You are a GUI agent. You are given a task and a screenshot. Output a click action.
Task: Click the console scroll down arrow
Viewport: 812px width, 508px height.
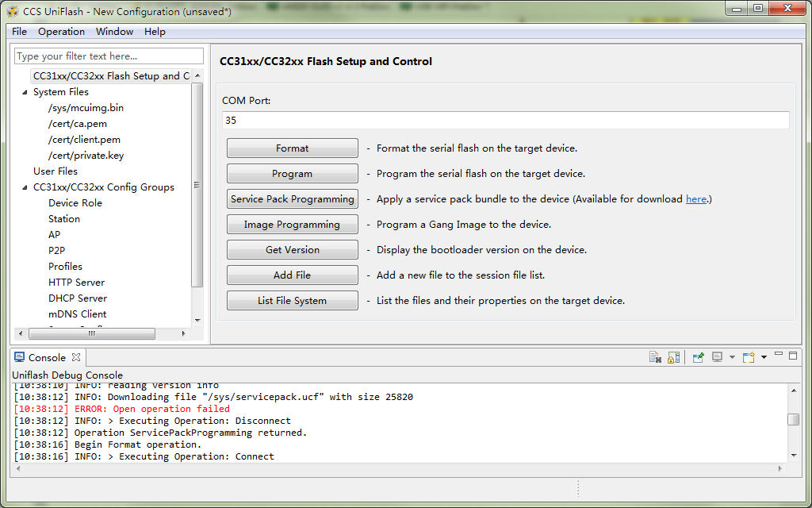794,456
